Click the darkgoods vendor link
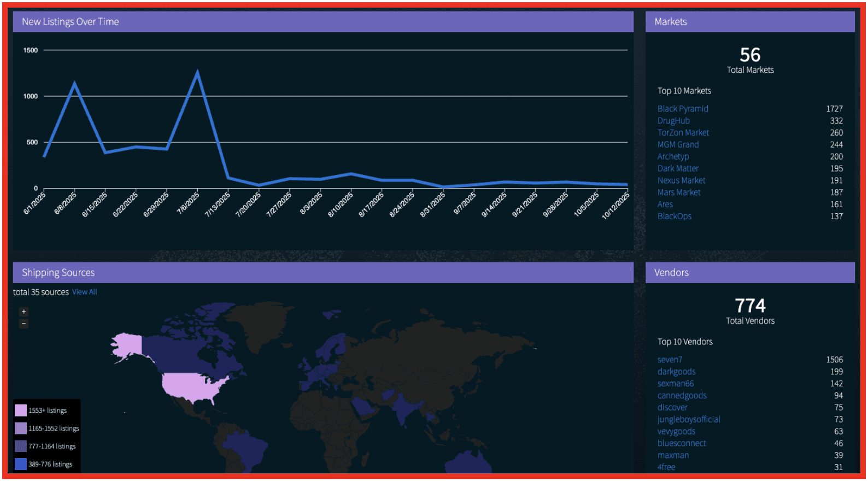Screen dimensions: 868x481 [676, 372]
